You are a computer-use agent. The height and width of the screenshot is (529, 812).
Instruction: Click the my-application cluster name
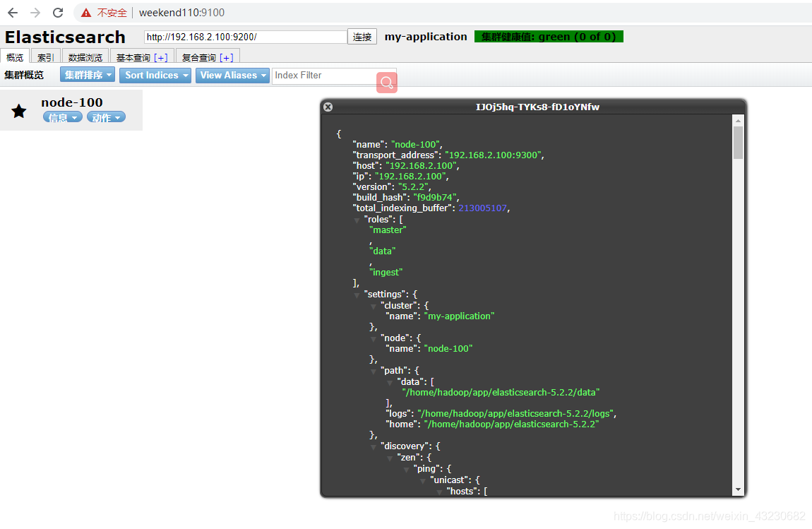click(x=426, y=37)
